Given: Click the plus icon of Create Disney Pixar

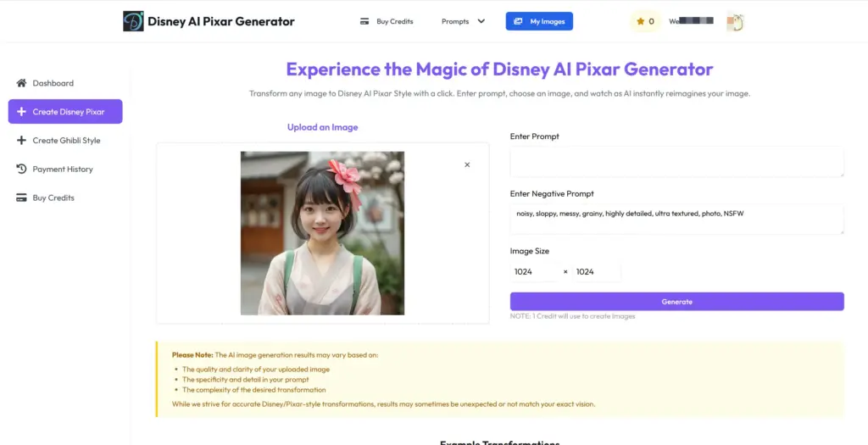Looking at the screenshot, I should (x=21, y=112).
